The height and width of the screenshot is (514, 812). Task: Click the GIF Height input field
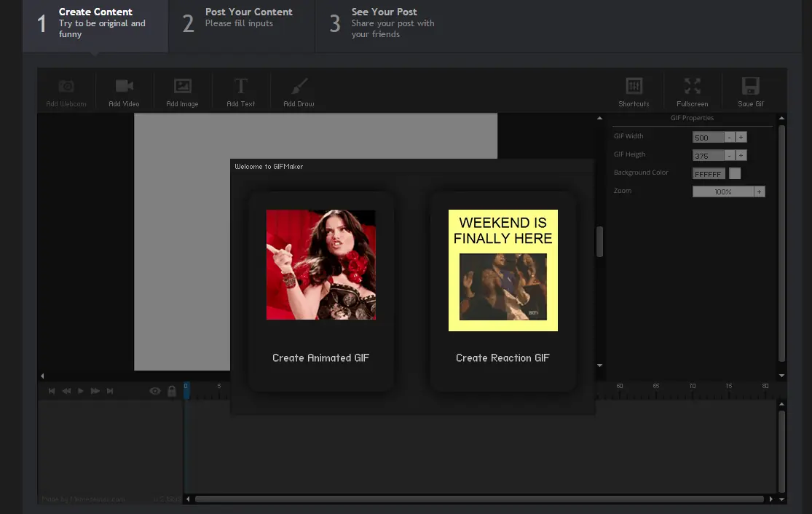708,155
